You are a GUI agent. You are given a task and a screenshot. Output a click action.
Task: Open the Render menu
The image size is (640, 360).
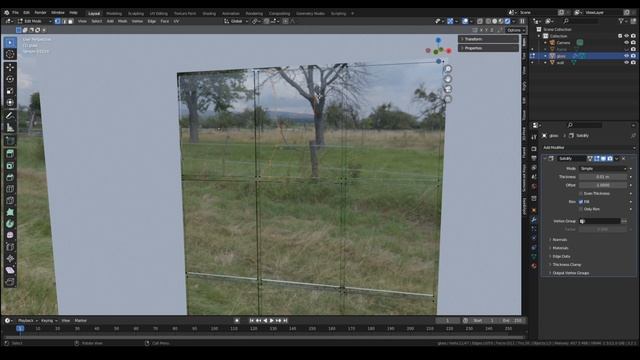coord(40,13)
